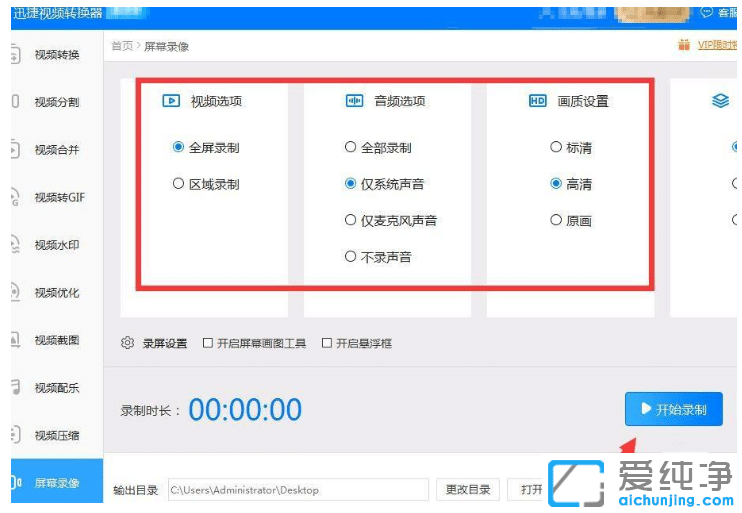Image resolution: width=742 pixels, height=513 pixels.
Task: Open 视频分割 in the sidebar
Action: [57, 102]
